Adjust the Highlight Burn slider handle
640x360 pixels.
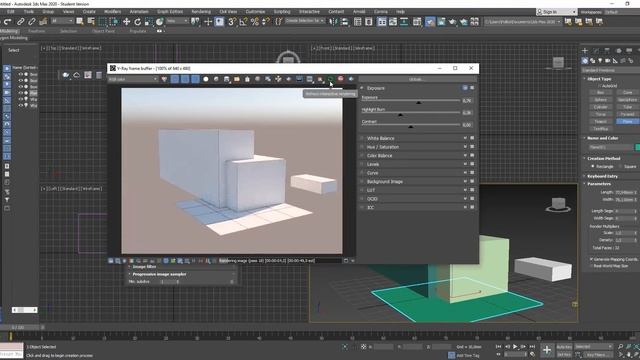(x=400, y=115)
